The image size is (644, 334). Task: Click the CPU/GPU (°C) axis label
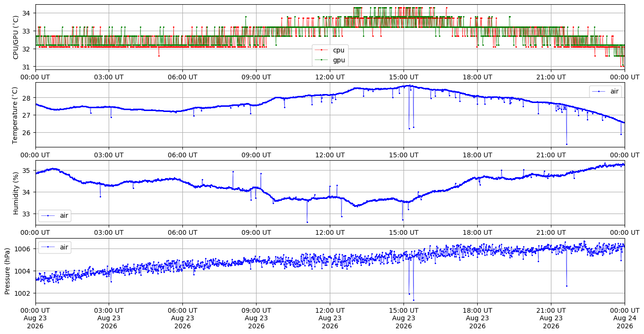(16, 37)
